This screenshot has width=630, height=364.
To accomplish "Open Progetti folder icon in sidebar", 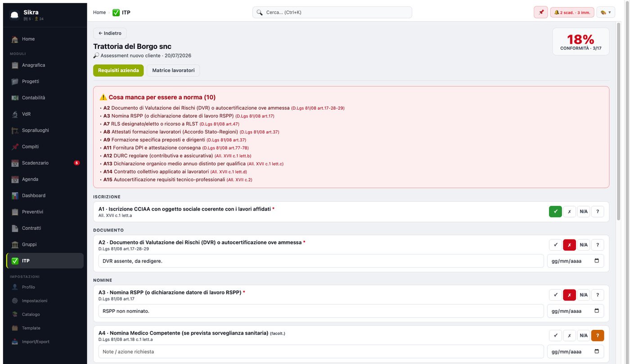I will (15, 81).
